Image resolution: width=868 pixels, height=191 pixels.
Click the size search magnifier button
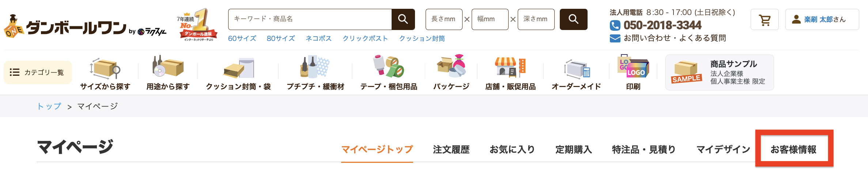click(574, 19)
